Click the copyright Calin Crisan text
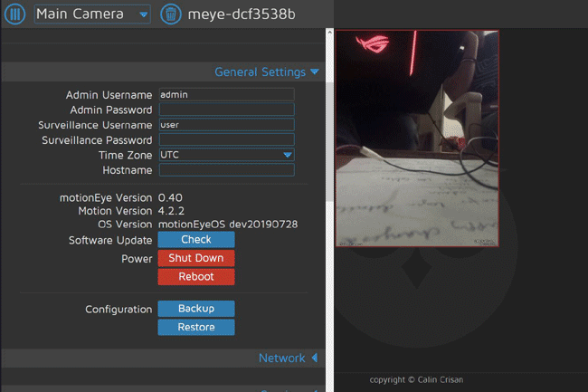 (x=416, y=379)
